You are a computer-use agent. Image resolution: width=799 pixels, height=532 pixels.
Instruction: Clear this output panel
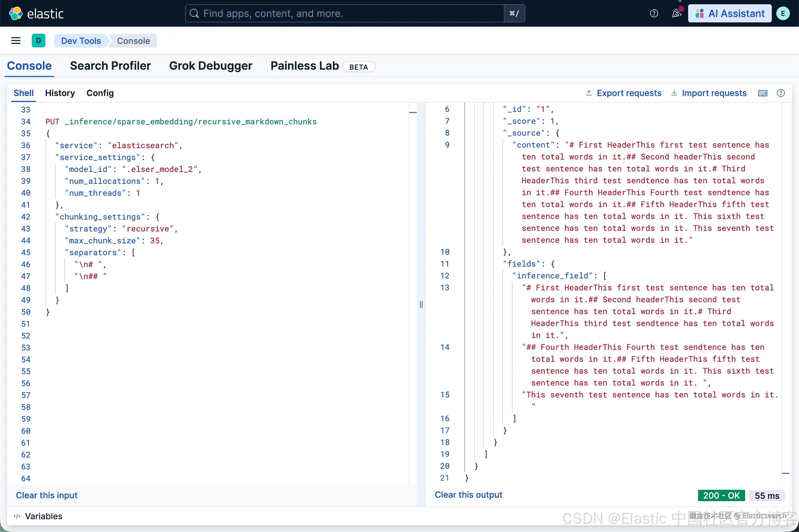point(468,495)
